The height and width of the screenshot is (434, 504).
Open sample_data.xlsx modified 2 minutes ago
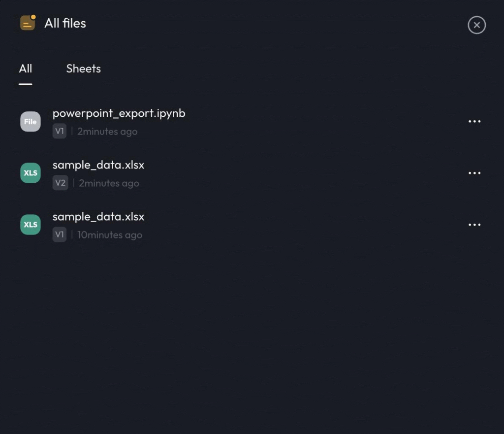[98, 165]
